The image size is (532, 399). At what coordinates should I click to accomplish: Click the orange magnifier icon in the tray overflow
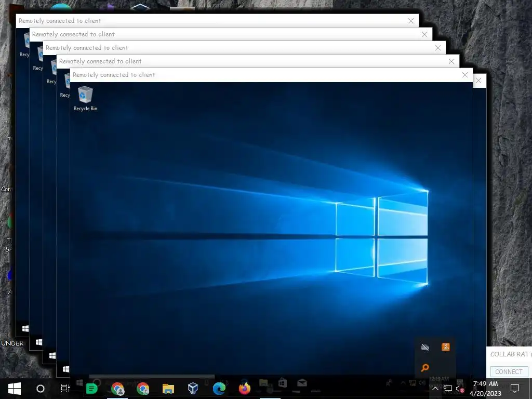[x=425, y=367]
